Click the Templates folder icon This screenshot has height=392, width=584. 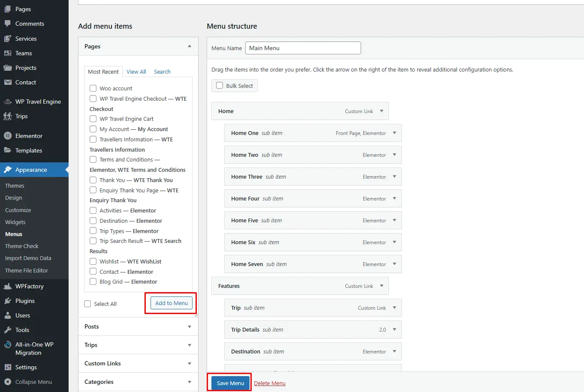tap(8, 150)
